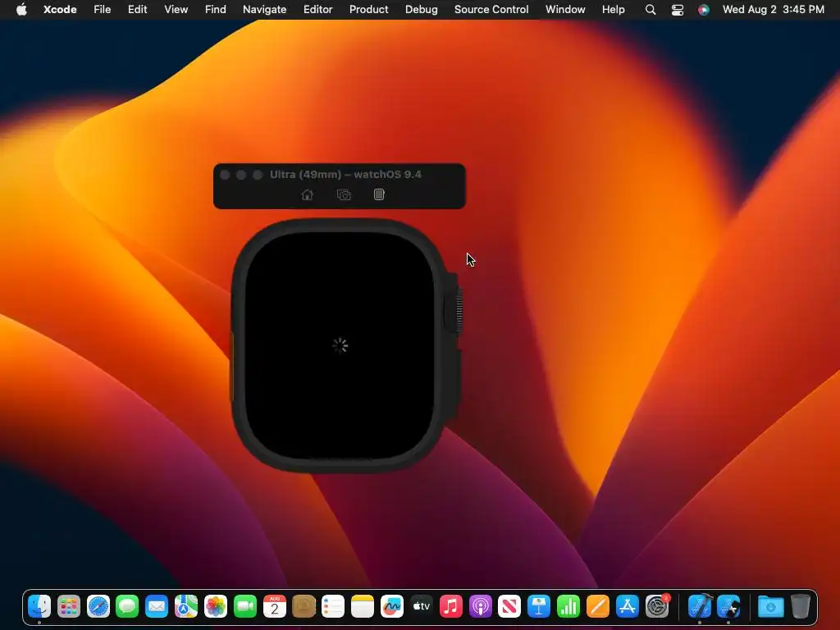This screenshot has width=840, height=630.
Task: Open Control Center from the menu bar
Action: (x=677, y=10)
